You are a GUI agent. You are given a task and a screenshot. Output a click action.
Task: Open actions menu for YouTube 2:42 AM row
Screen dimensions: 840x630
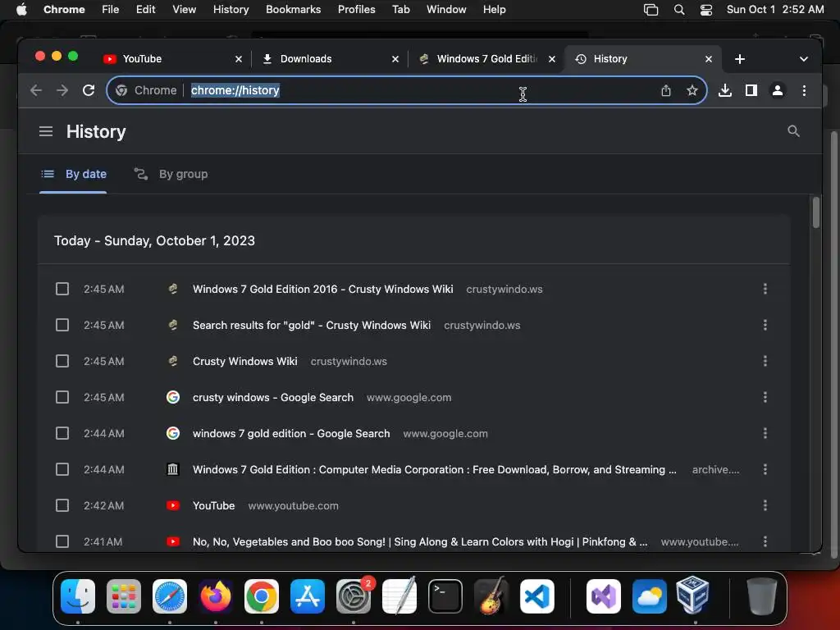pos(765,505)
